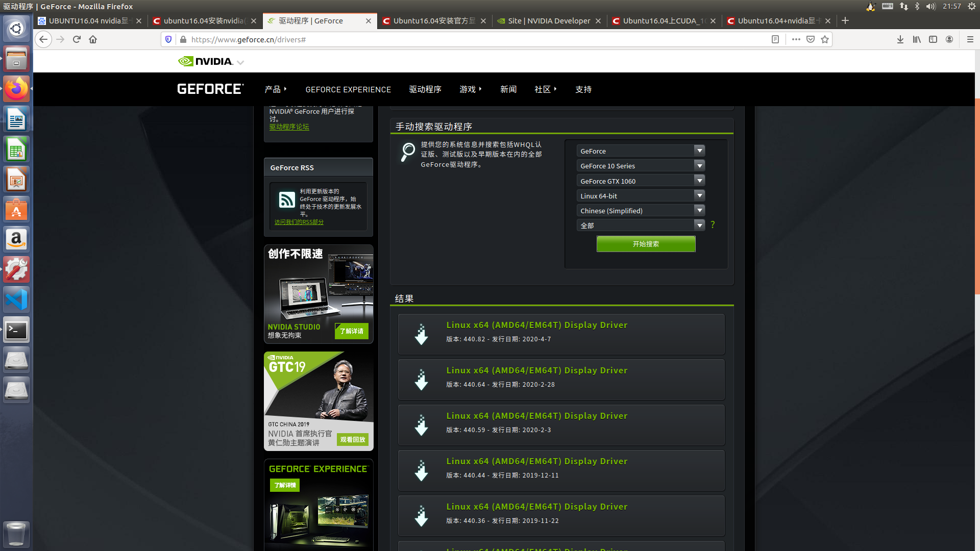Toggle the sidebar view icon
Image resolution: width=980 pixels, height=551 pixels.
pos(933,39)
